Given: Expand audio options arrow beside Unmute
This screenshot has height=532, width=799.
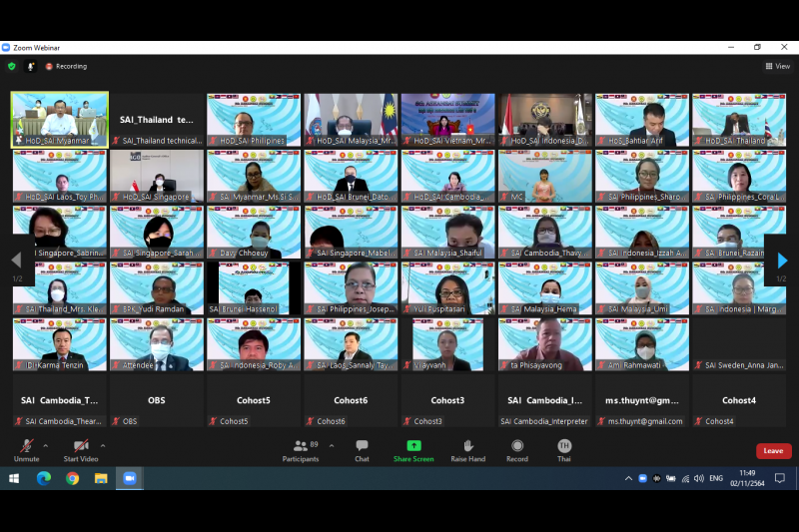Looking at the screenshot, I should [46, 445].
